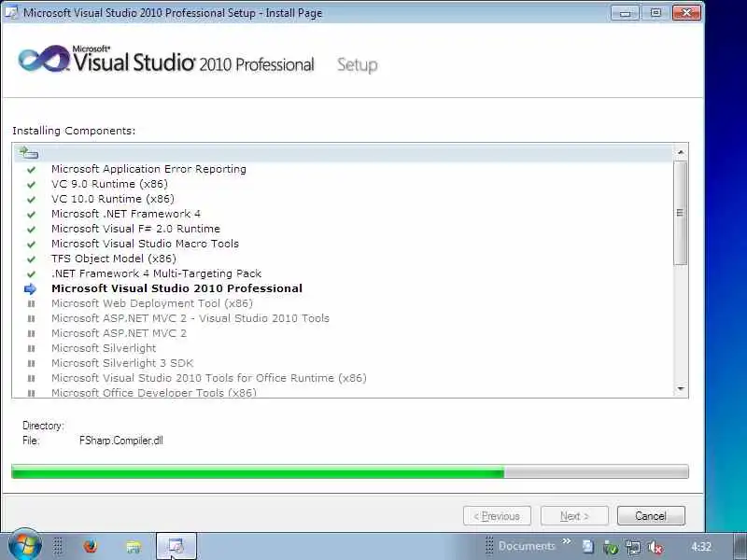Click the muted volume tray icon
The image size is (747, 560).
coord(655,547)
